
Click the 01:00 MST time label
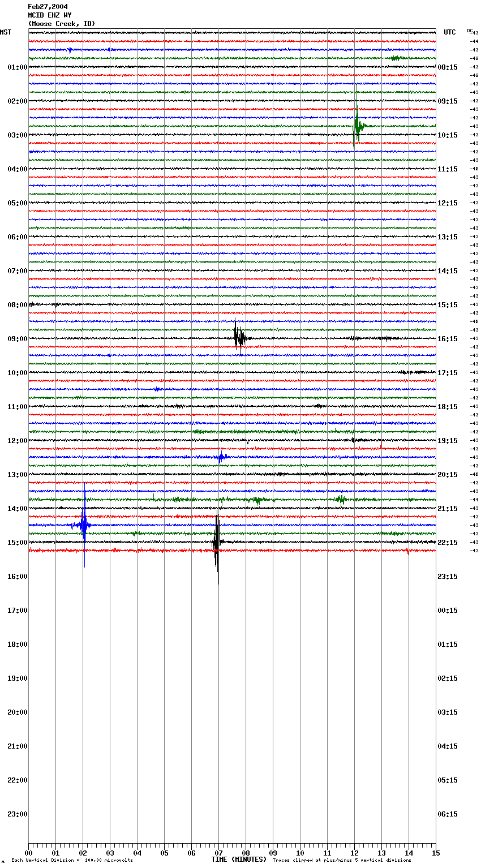[17, 67]
